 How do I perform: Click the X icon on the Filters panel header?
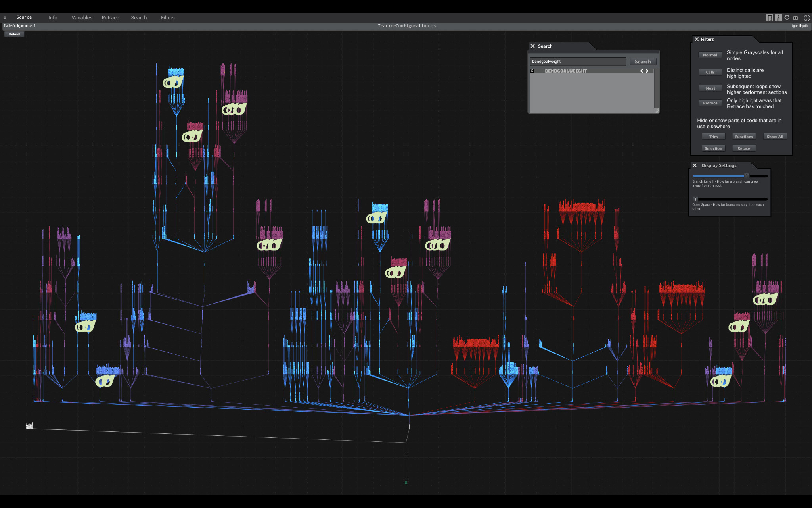click(x=697, y=39)
